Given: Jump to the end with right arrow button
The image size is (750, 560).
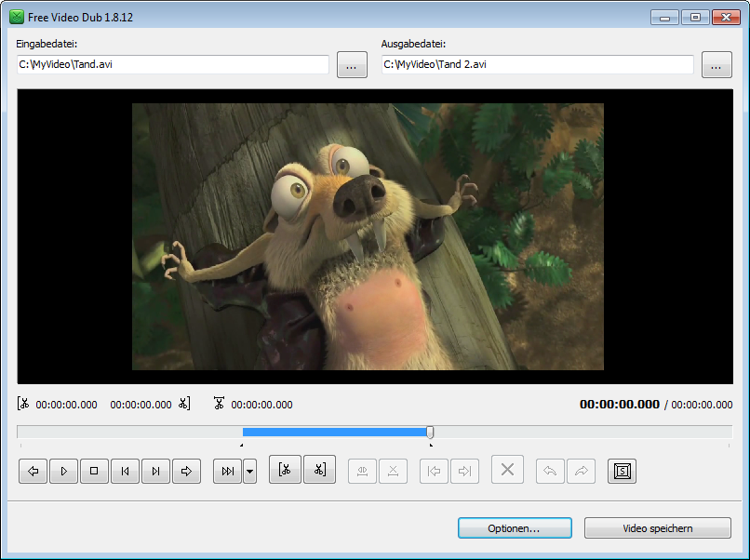Looking at the screenshot, I should (x=186, y=472).
